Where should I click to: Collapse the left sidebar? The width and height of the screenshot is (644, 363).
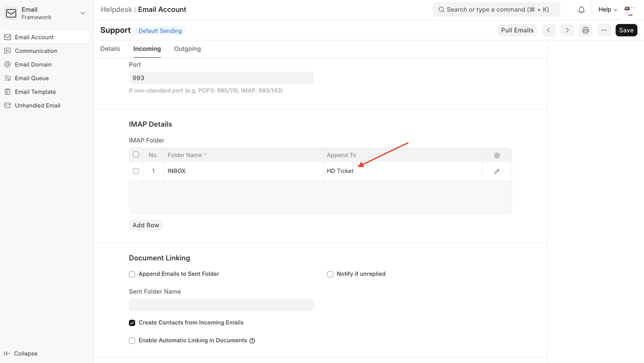(x=21, y=354)
